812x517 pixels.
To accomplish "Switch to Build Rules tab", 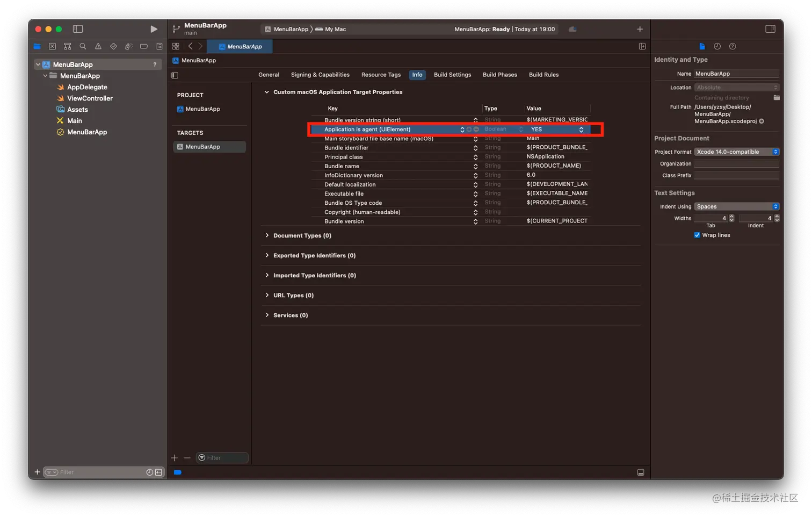I will point(543,75).
